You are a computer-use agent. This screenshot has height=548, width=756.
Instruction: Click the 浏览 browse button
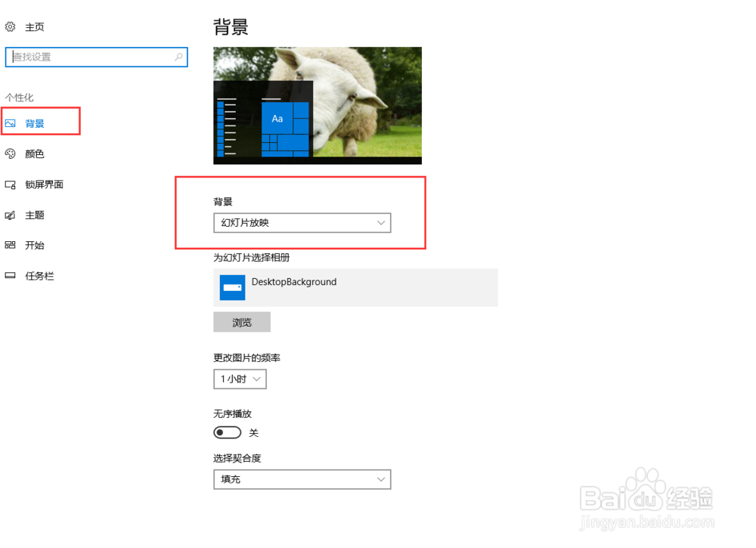tap(242, 322)
